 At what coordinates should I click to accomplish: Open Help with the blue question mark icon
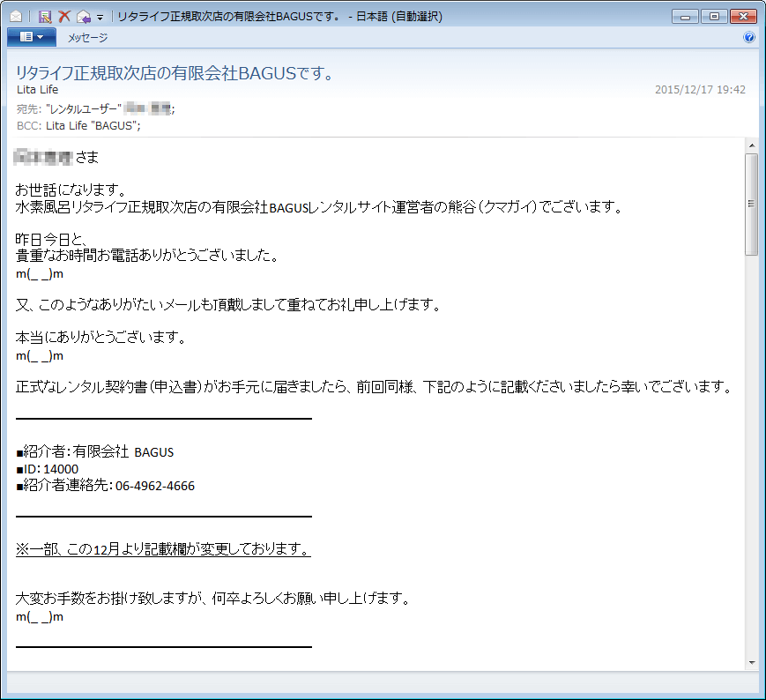749,37
